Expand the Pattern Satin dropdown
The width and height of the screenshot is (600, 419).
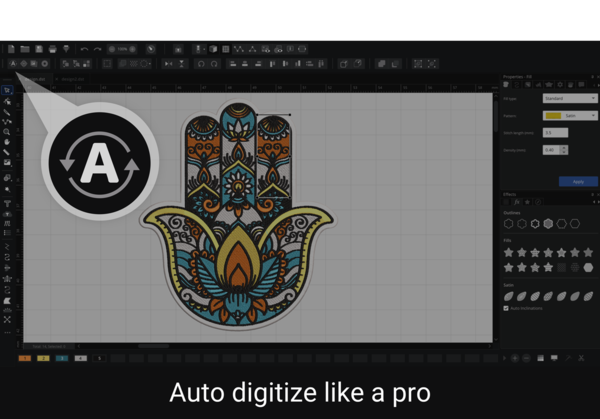tap(567, 115)
